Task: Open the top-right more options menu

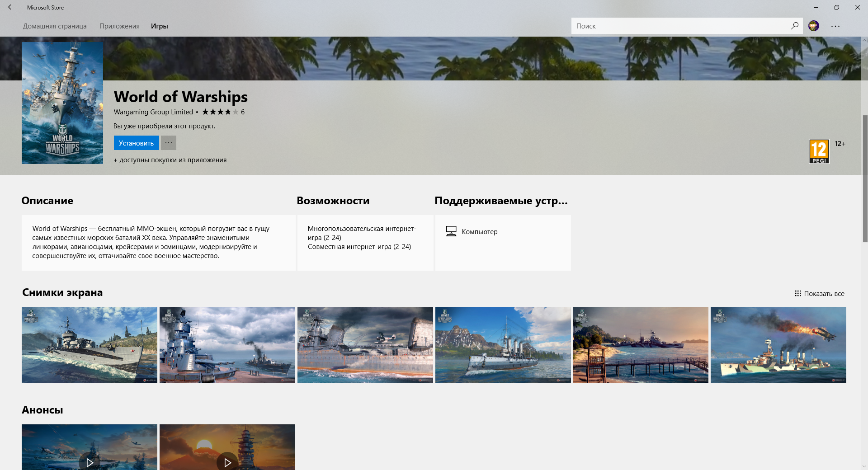Action: [835, 26]
